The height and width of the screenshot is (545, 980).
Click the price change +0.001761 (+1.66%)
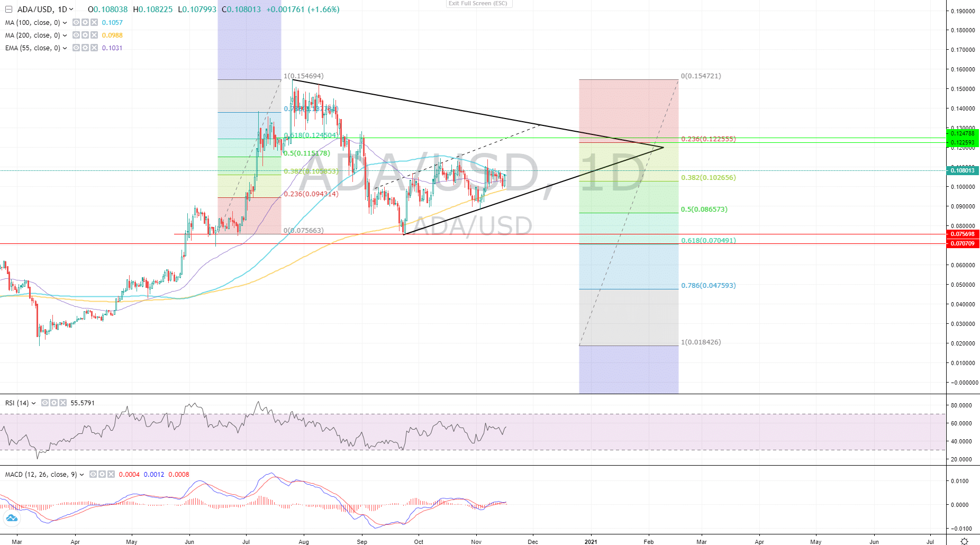click(x=303, y=10)
